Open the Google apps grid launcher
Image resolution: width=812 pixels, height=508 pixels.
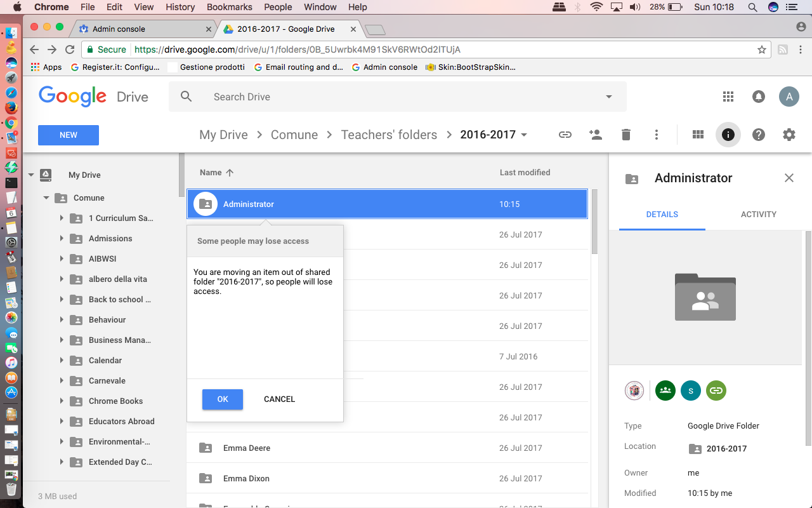click(728, 97)
